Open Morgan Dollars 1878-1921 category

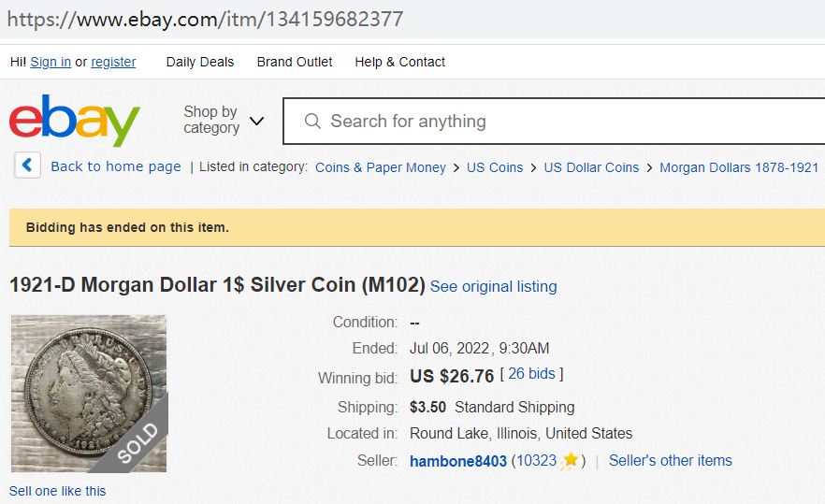(739, 167)
